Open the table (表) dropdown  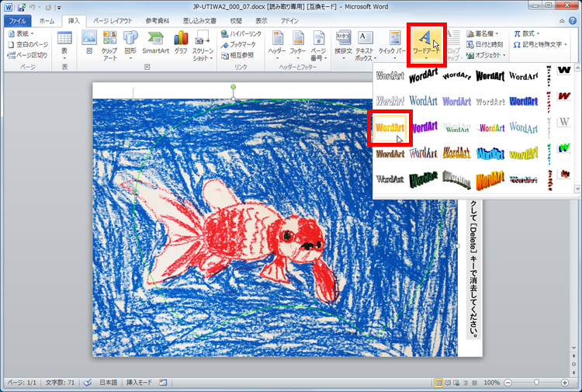(64, 45)
